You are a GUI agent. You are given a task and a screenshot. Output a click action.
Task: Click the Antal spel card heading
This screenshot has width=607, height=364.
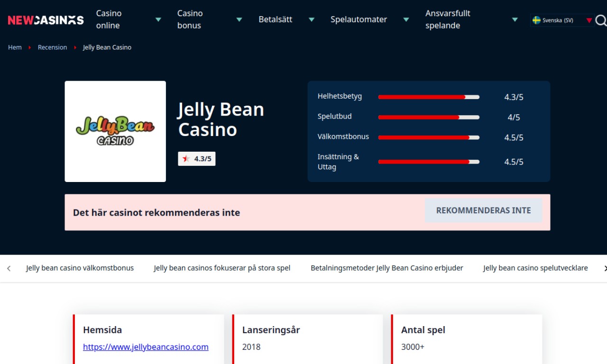(423, 330)
